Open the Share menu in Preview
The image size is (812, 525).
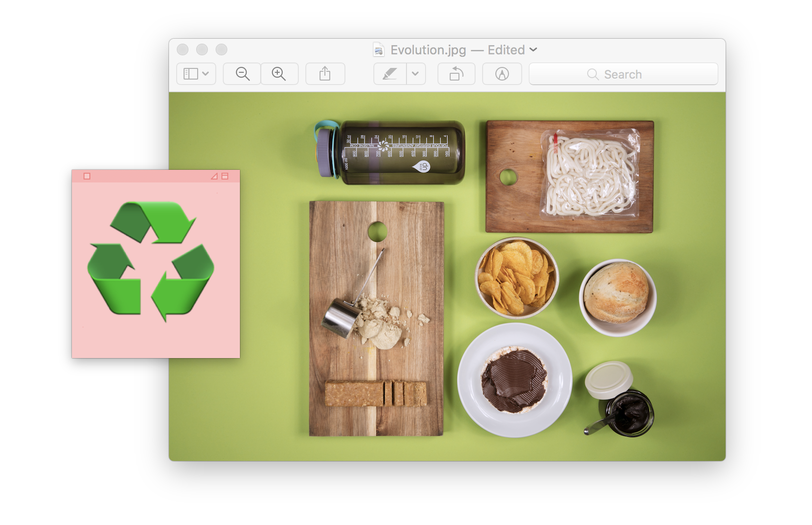[x=325, y=74]
